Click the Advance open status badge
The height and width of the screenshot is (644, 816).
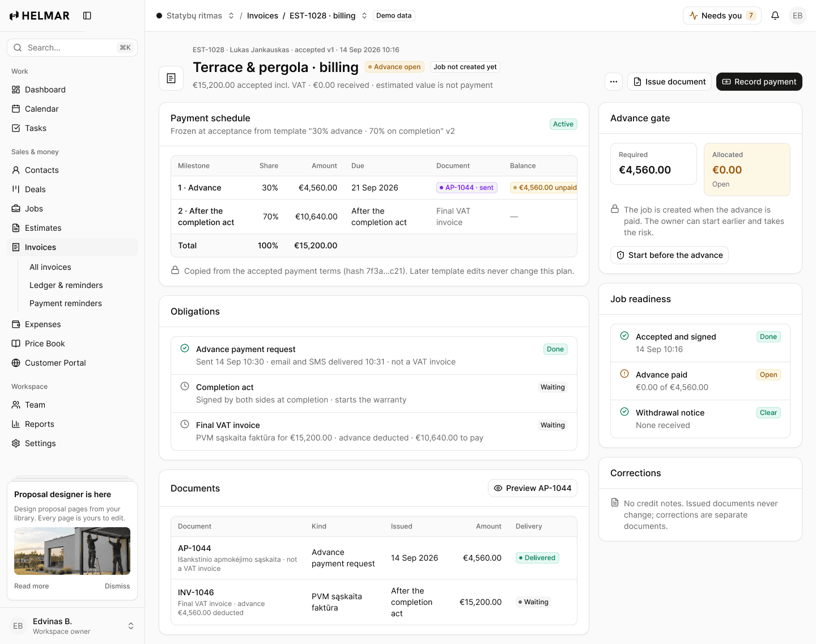click(394, 67)
